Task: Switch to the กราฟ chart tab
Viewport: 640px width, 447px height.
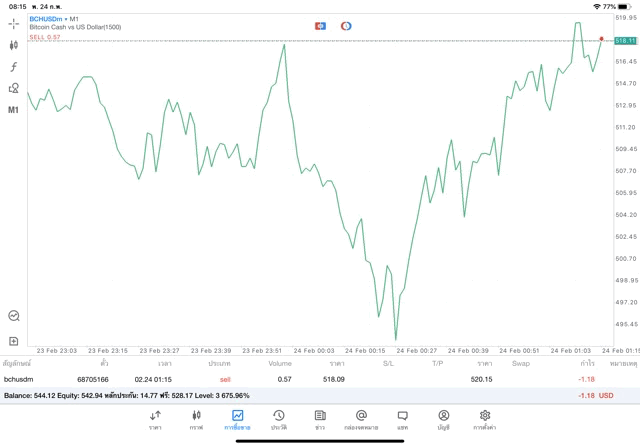Action: pos(196,419)
